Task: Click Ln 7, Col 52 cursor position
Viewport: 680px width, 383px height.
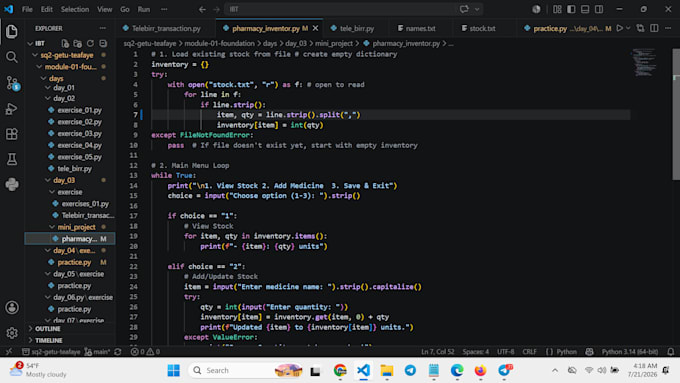Action: pos(437,352)
